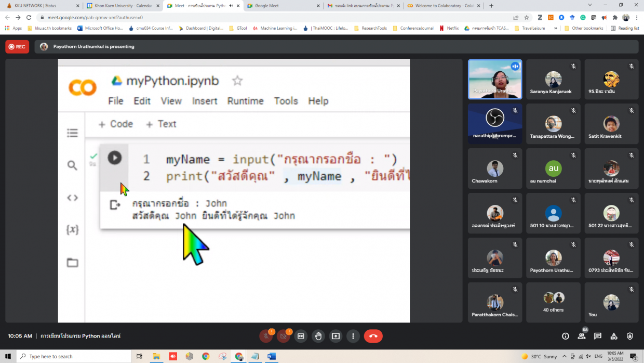
Task: Toggle closed captions in the meeting
Action: pos(301,336)
